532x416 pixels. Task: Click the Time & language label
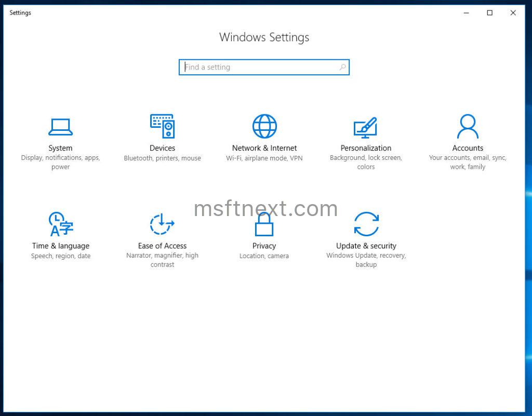[x=61, y=246]
